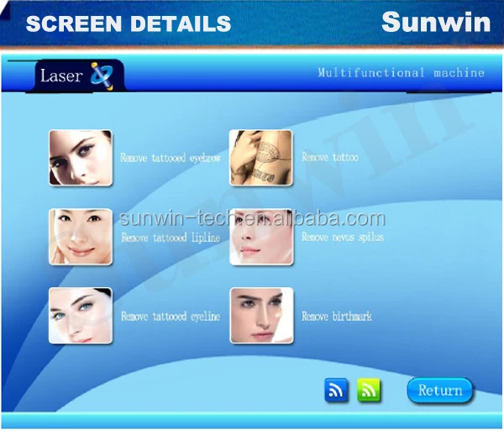Click the Sunwin brand name

tap(436, 22)
